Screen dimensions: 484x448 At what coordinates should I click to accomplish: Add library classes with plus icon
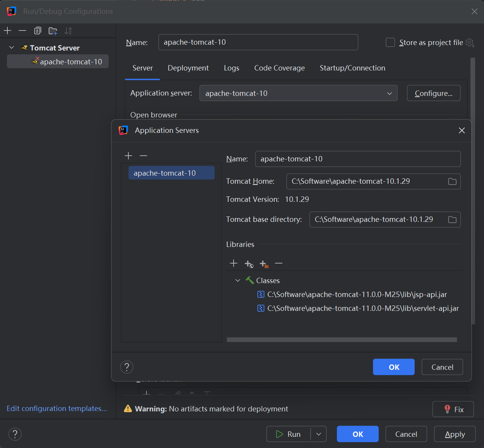234,263
